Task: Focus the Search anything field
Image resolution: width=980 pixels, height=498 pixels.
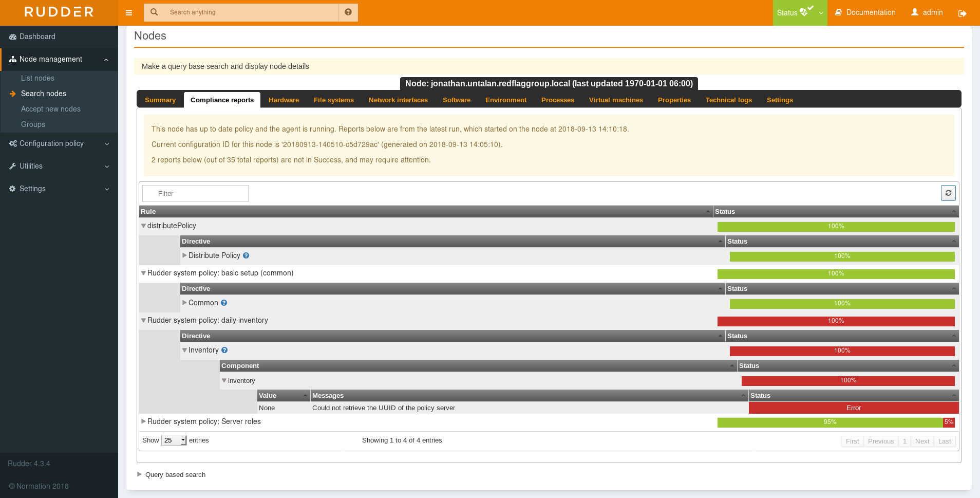Action: point(251,12)
